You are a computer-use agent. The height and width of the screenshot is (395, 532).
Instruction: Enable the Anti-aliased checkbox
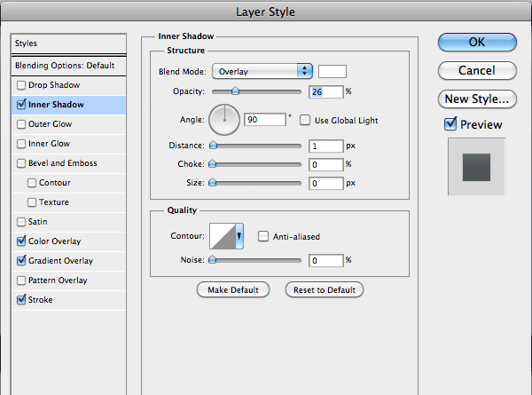click(x=263, y=236)
